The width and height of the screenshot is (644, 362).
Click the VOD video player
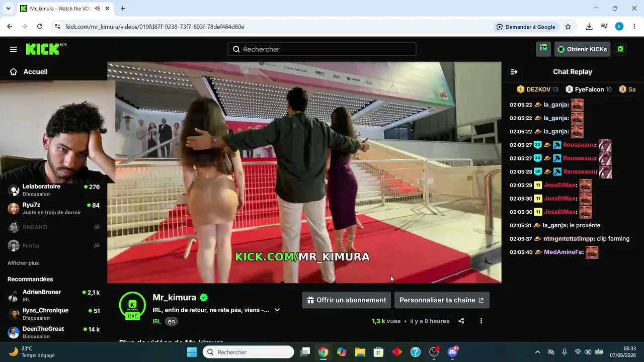[x=304, y=172]
